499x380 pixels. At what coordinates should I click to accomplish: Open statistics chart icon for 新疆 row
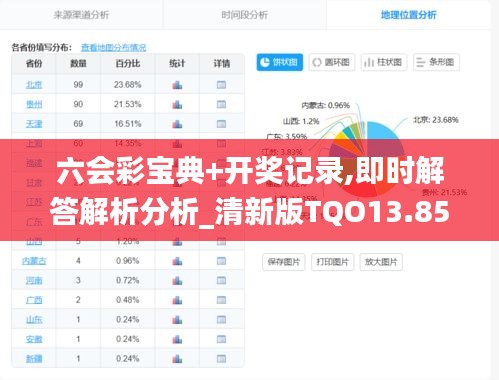177,359
